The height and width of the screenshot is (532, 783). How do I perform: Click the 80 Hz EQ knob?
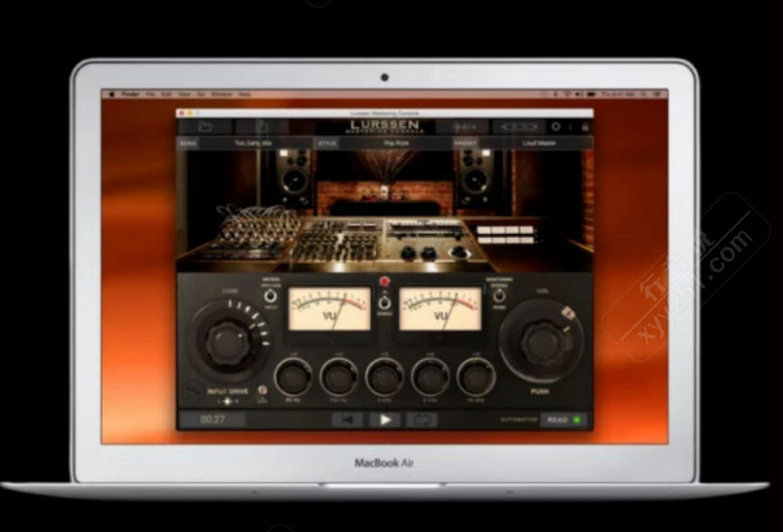click(293, 377)
